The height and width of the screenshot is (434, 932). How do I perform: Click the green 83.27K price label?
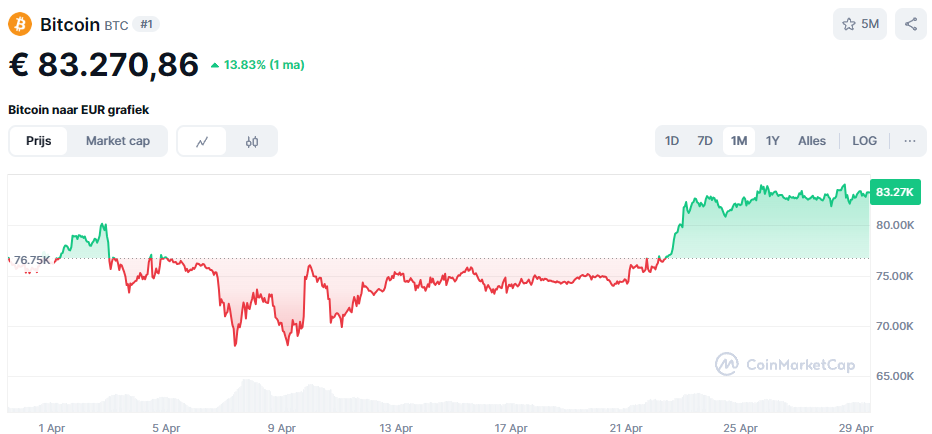tap(894, 192)
